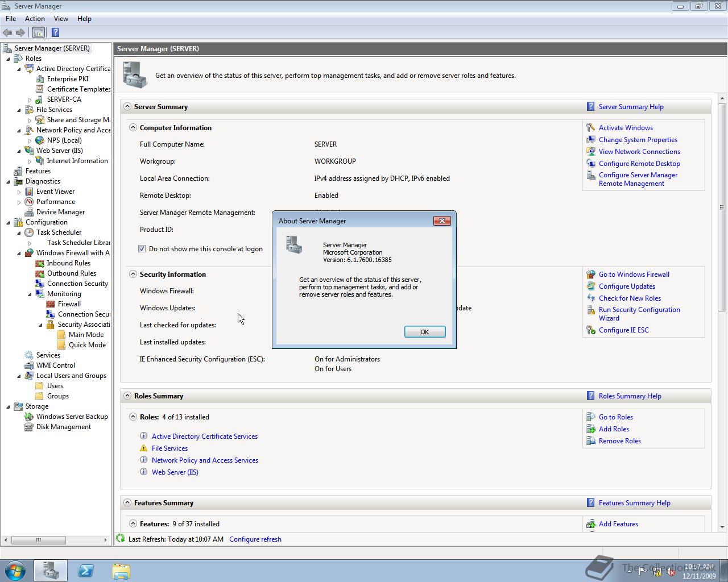This screenshot has width=728, height=582.
Task: Select Firewall icon under Monitoring
Action: click(51, 304)
